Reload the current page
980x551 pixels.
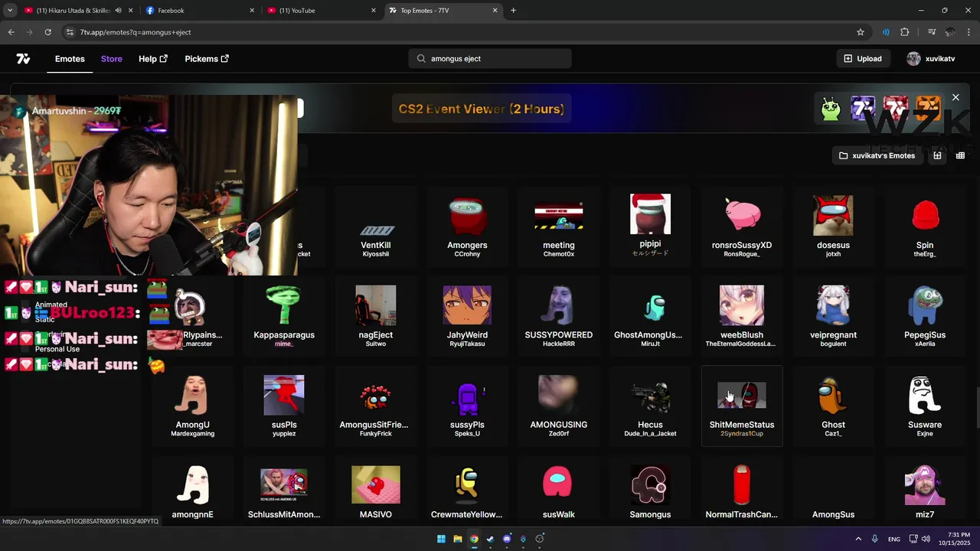47,32
